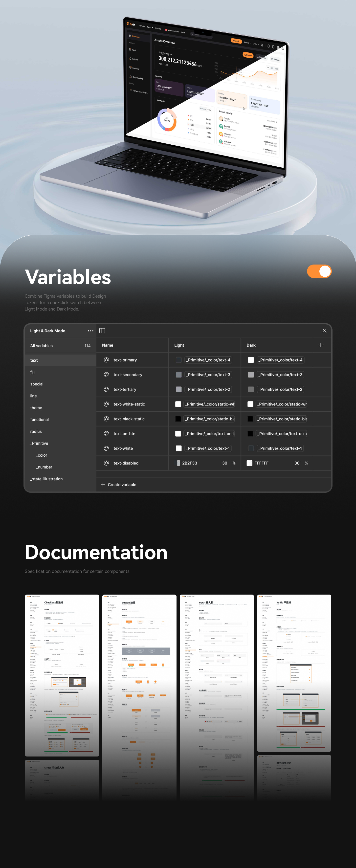Click text-primary Light alias _Primitive/_color/text-4
Image resolution: width=356 pixels, height=868 pixels.
point(208,360)
